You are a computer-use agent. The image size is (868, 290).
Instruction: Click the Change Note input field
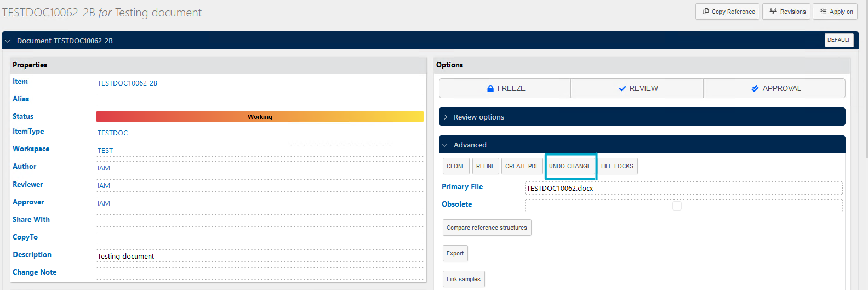[x=260, y=273]
